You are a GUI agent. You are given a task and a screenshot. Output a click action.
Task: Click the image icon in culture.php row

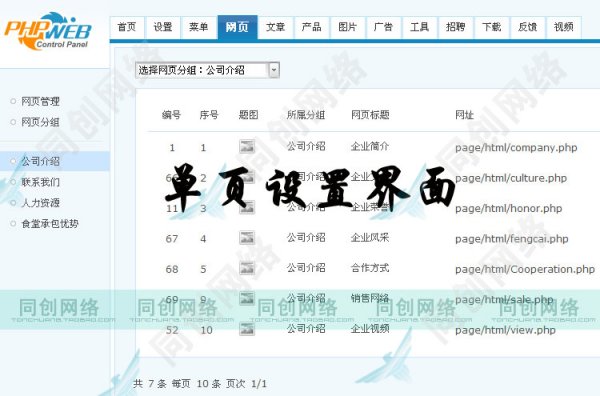(x=247, y=177)
